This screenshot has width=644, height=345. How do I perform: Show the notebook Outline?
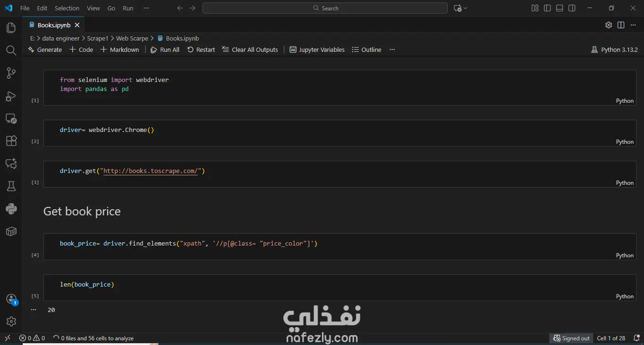367,49
